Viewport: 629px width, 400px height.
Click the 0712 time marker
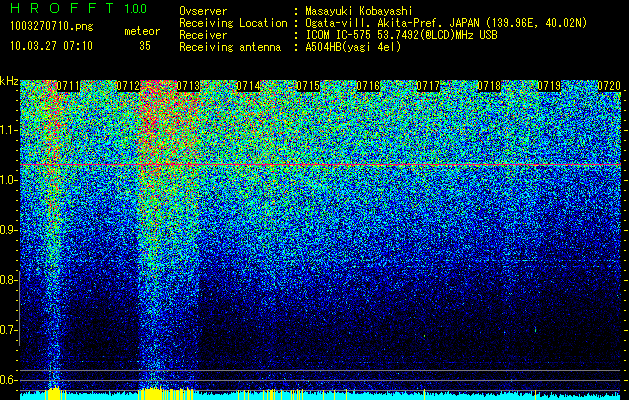128,86
